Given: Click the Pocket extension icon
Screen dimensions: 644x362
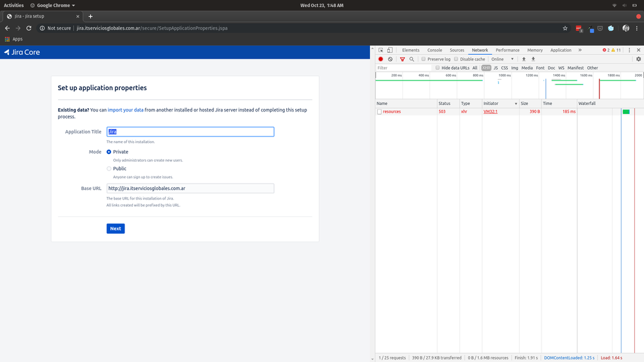Looking at the screenshot, I should tap(600, 28).
